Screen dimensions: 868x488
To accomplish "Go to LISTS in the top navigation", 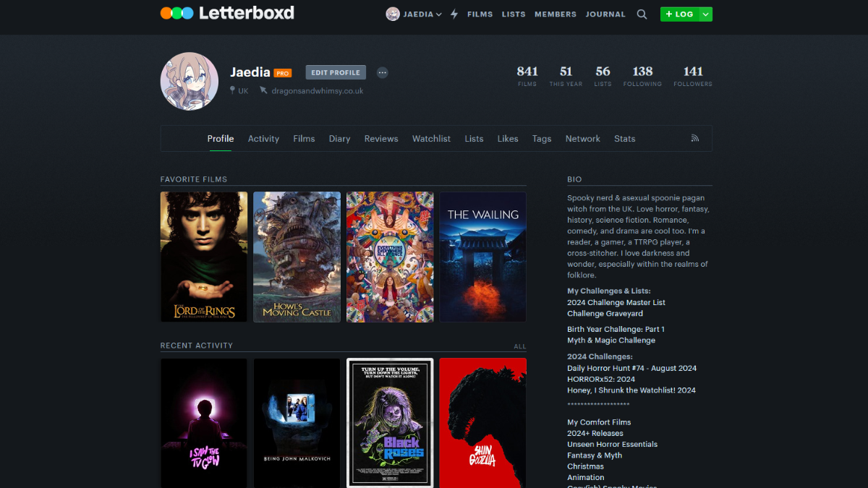I will point(514,14).
